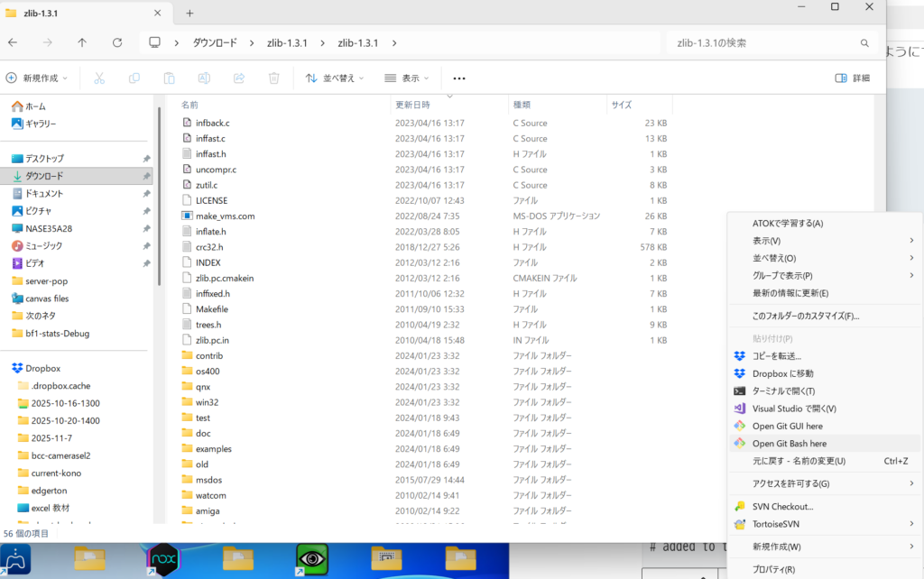Screen dimensions: 924x579
Task: Choose プロパティ(R) from the context menu
Action: 773,569
